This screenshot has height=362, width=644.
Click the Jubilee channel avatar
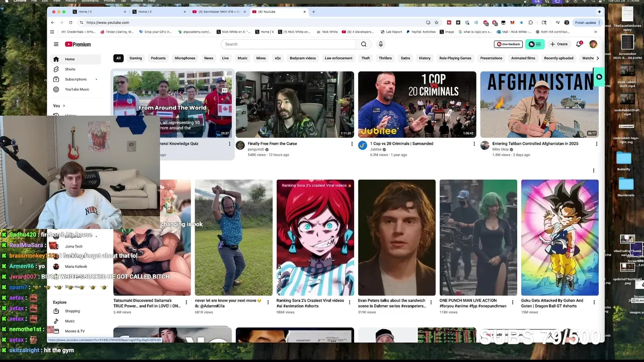362,145
